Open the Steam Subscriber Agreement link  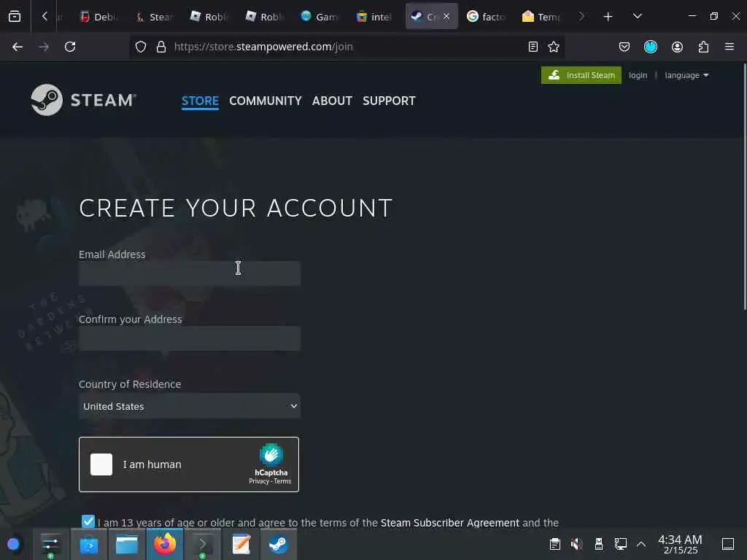449,523
